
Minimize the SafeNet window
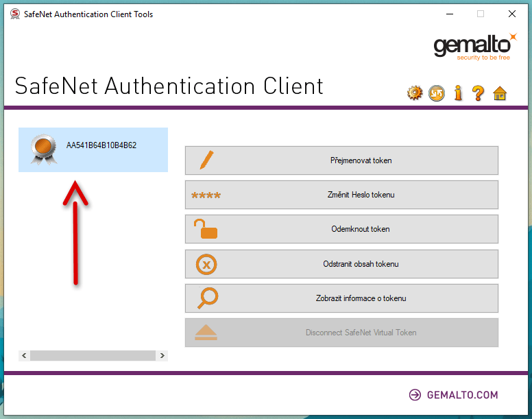click(x=450, y=14)
